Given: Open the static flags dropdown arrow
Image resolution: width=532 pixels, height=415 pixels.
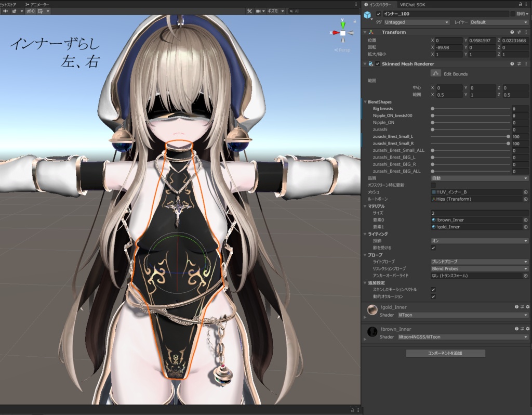Looking at the screenshot, I should (x=527, y=14).
